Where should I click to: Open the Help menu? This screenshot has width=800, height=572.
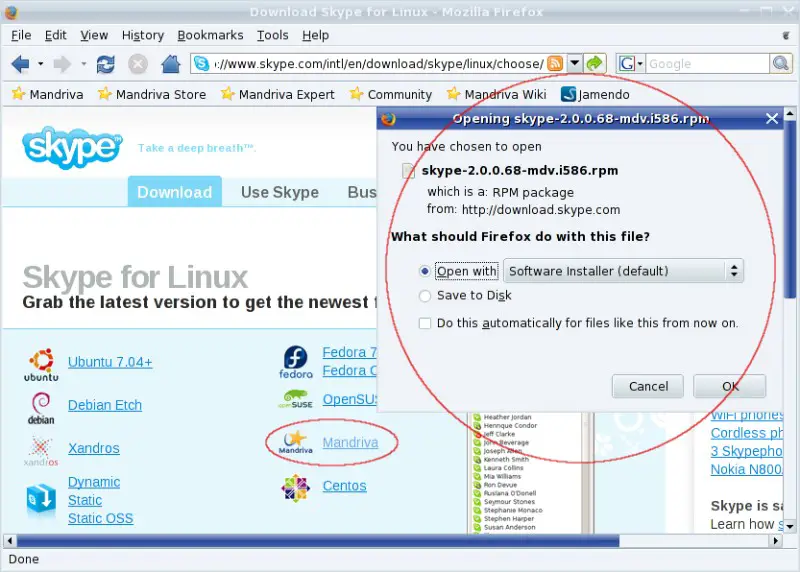pos(315,35)
